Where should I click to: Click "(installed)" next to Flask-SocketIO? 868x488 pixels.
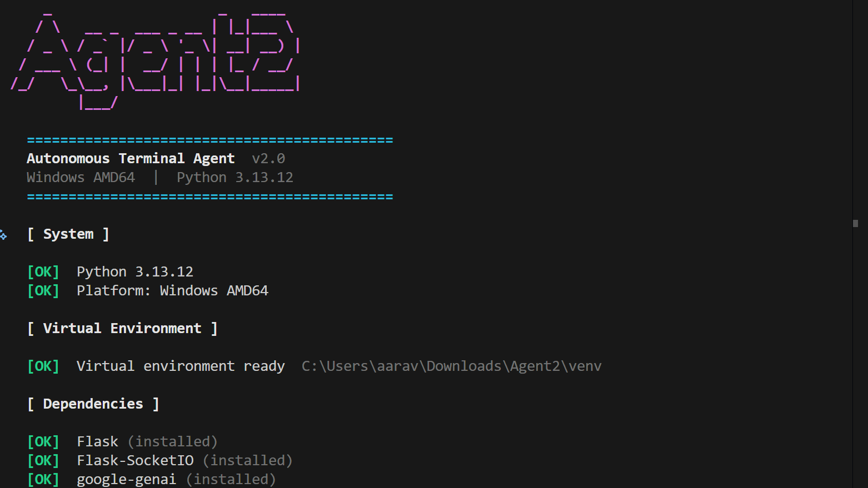click(x=248, y=461)
